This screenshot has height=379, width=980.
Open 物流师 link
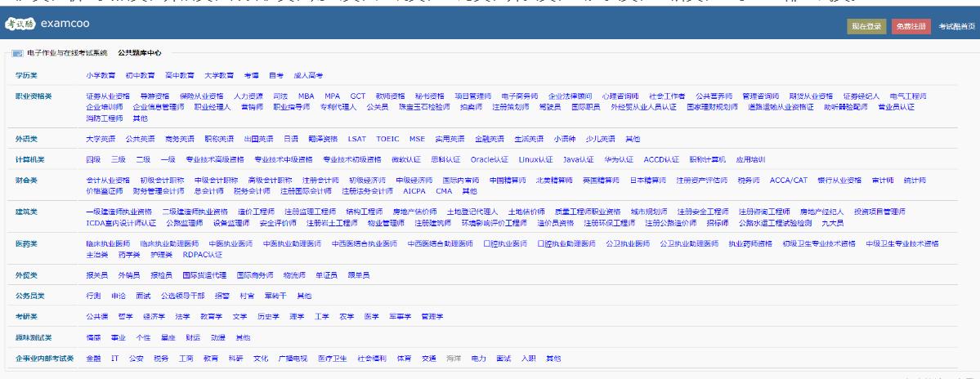coord(293,275)
